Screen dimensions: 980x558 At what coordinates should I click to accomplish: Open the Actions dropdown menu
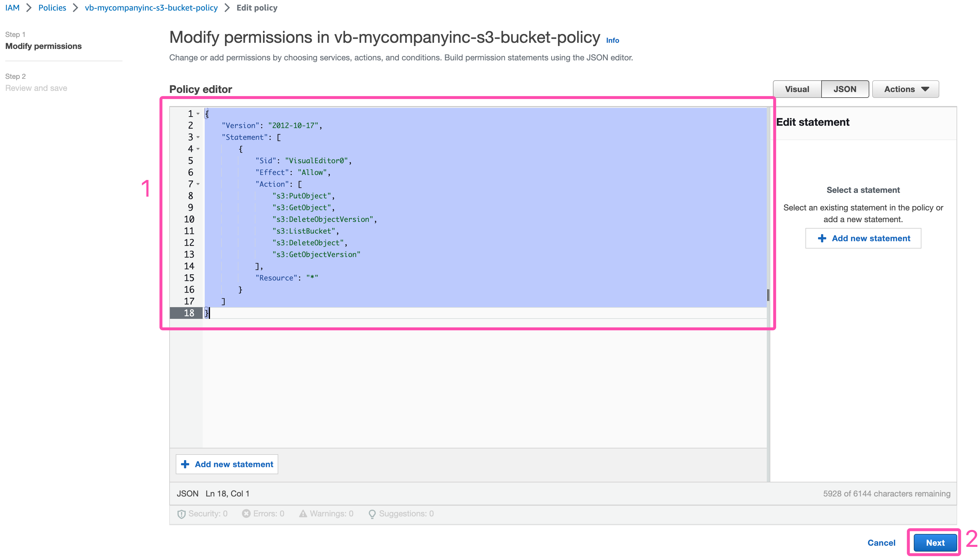(x=905, y=89)
